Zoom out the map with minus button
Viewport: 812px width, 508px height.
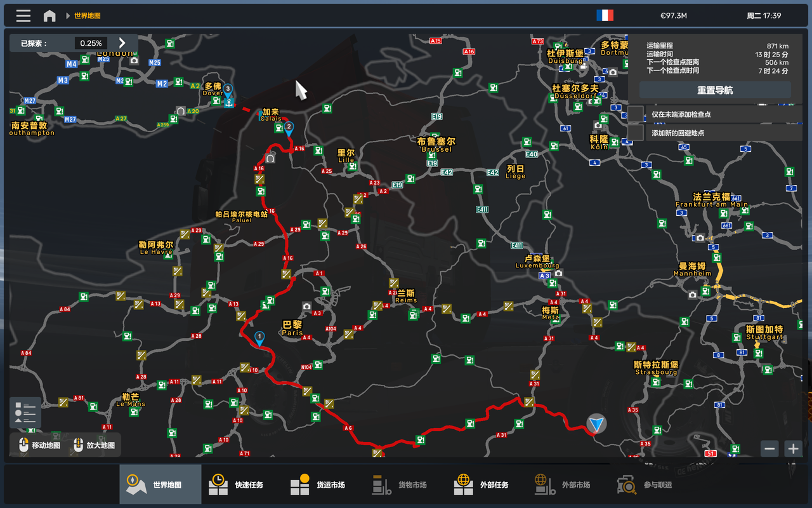(770, 449)
